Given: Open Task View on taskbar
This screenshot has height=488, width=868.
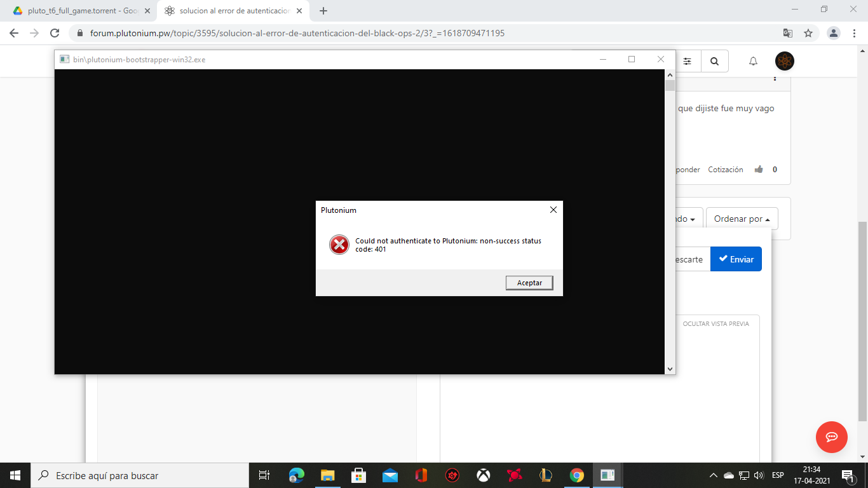Looking at the screenshot, I should pyautogui.click(x=264, y=475).
